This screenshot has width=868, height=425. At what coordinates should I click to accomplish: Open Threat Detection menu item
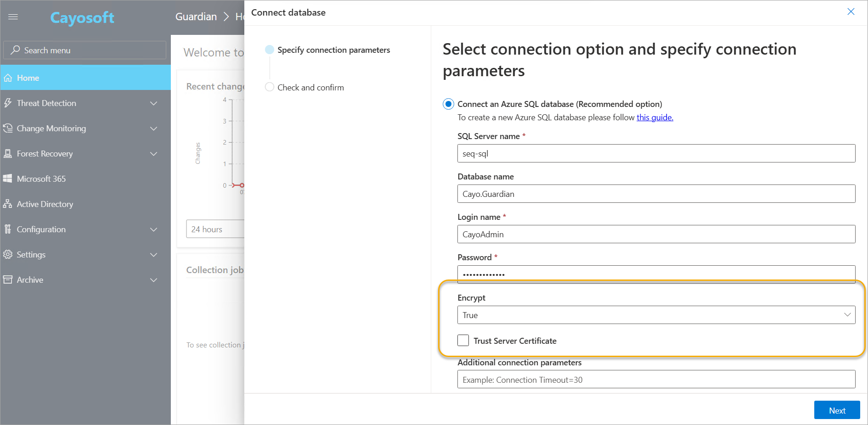pyautogui.click(x=85, y=103)
